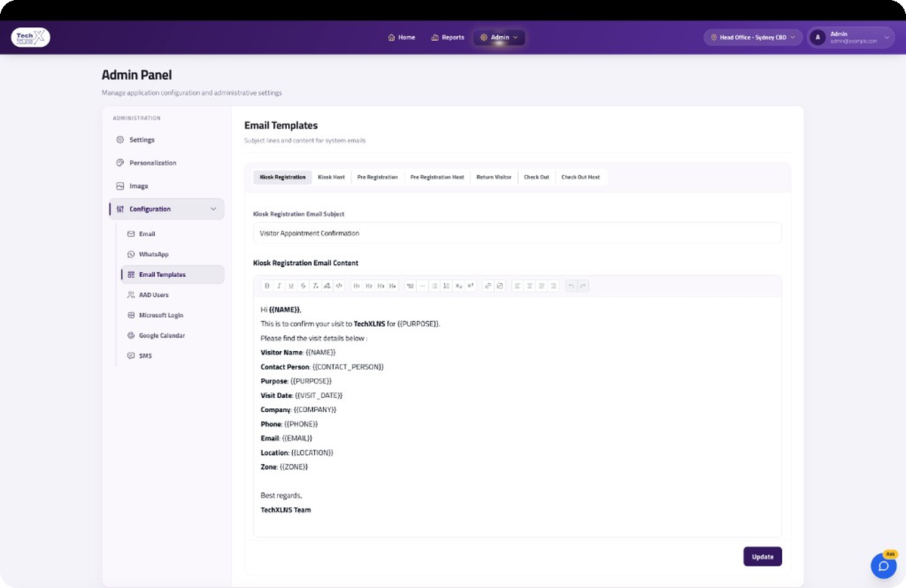Click the redo icon in editor

coord(583,286)
